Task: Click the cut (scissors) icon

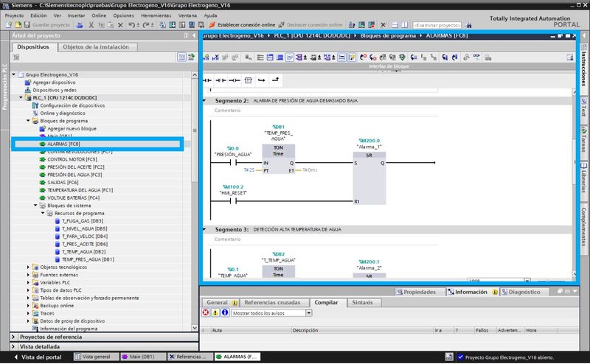Action: click(91, 25)
